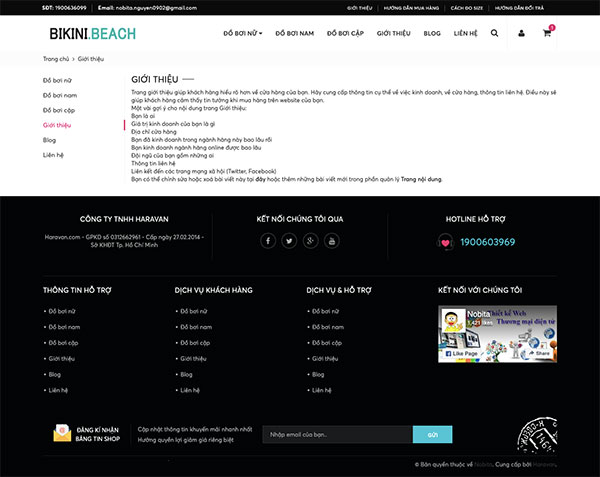The height and width of the screenshot is (477, 600).
Task: Open Đồ bơi nữ under THÔNG TIN HỖ TRỢ
Action: pos(62,311)
